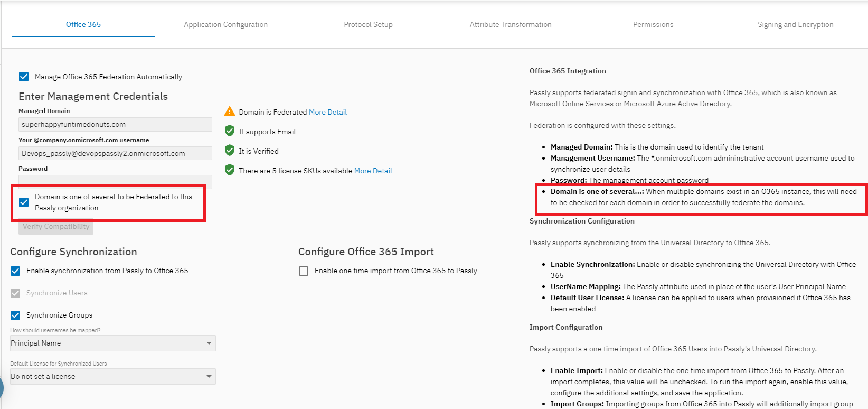This screenshot has height=409, width=868.
Task: Open More Detail link for Domain is Federated
Action: pyautogui.click(x=328, y=112)
